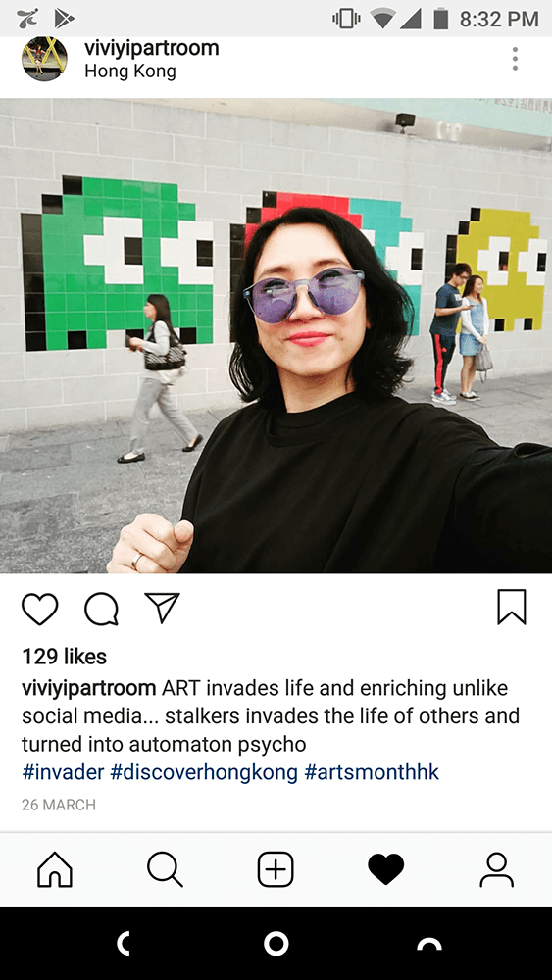Open your profile person tab
Image resolution: width=552 pixels, height=980 pixels.
(x=496, y=869)
